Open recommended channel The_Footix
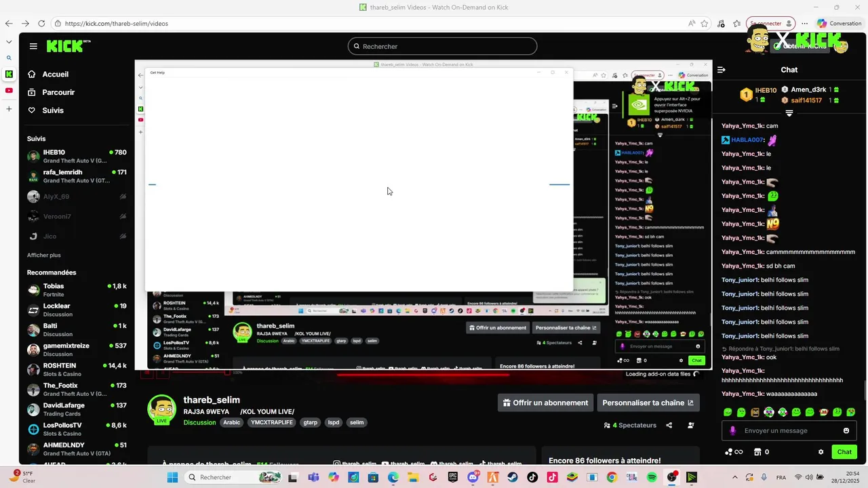The image size is (868, 488). coord(77,389)
